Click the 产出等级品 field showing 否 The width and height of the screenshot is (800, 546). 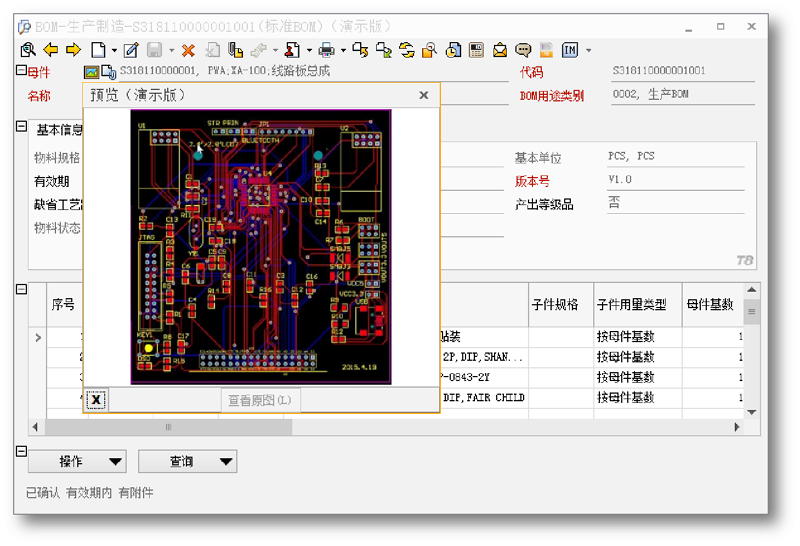(x=676, y=203)
